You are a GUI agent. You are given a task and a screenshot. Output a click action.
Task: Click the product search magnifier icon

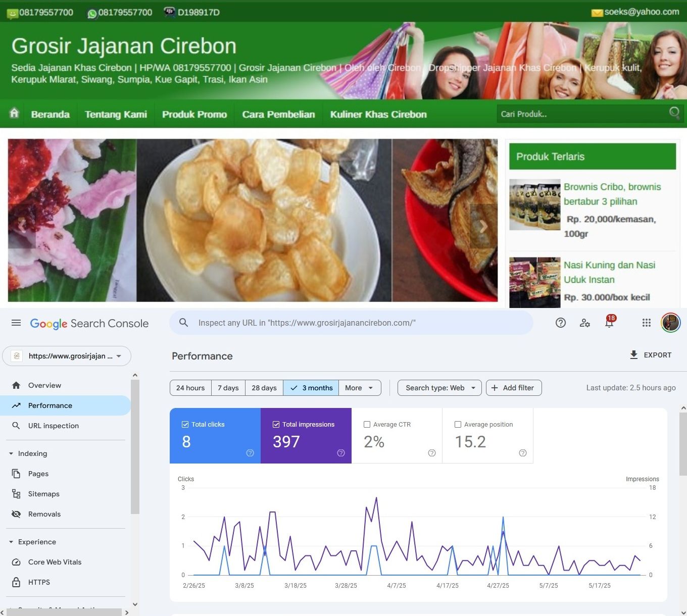(674, 113)
